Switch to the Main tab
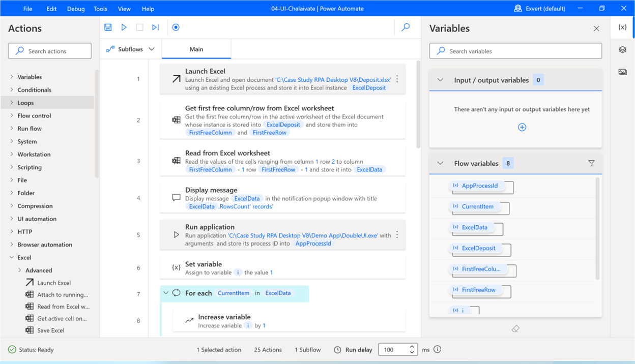The height and width of the screenshot is (364, 635). (x=196, y=48)
